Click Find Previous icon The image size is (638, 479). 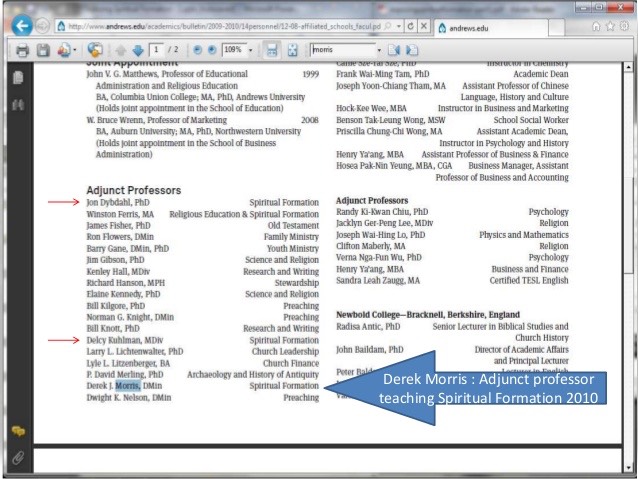(x=394, y=50)
